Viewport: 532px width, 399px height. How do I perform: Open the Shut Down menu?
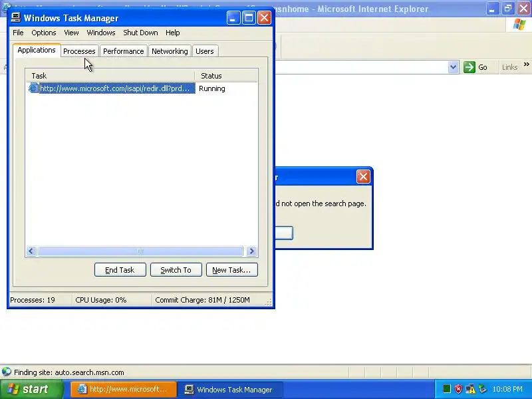coord(140,33)
